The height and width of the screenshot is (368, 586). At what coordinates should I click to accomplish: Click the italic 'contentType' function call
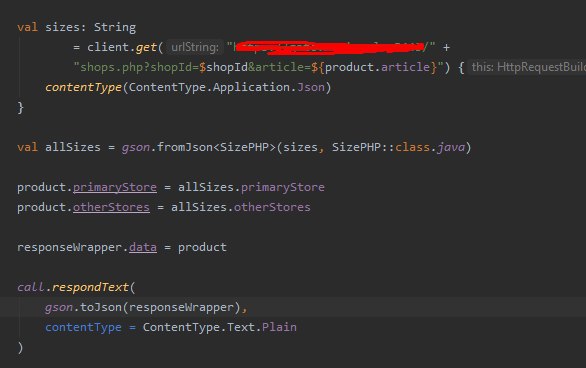(83, 87)
